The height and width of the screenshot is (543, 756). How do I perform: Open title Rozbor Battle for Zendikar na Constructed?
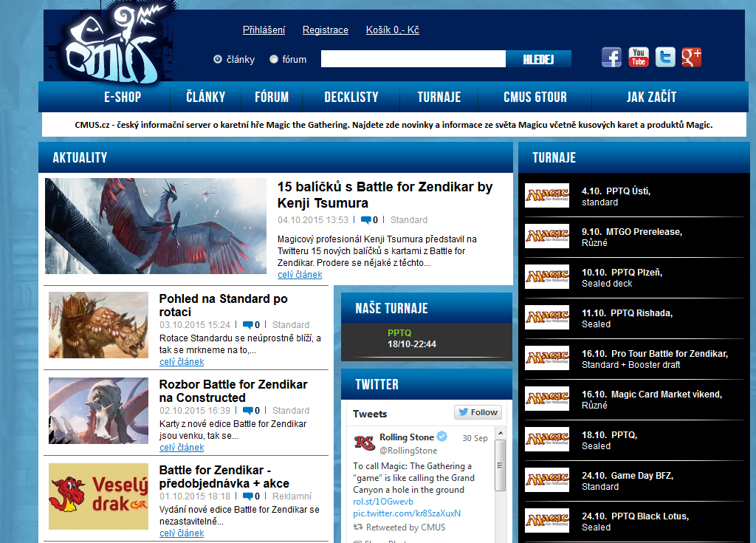(x=233, y=391)
